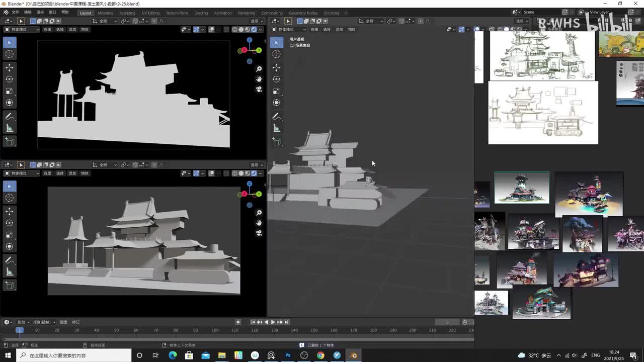Select the Rotate tool in right viewport
The image size is (644, 362).
(276, 79)
